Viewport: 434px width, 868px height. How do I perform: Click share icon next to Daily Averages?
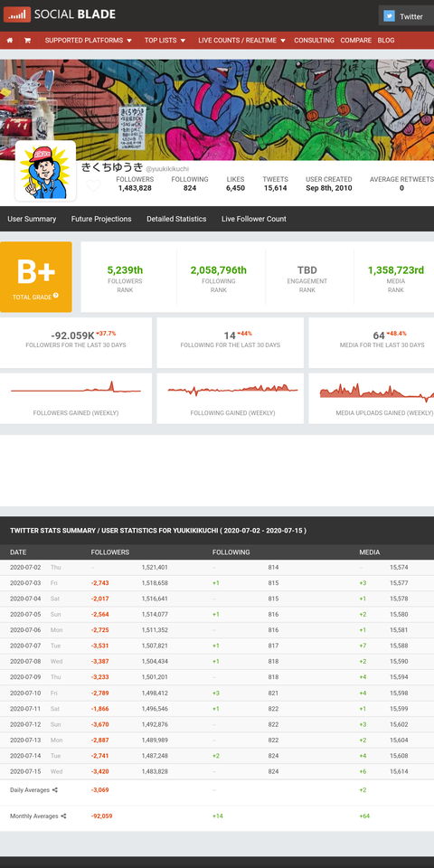point(55,790)
